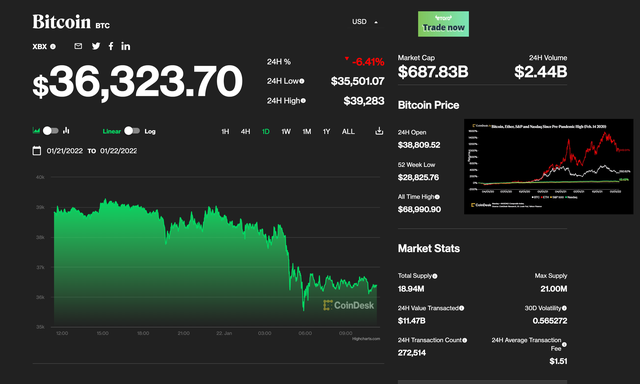Open the USD currency dropdown

[x=365, y=22]
